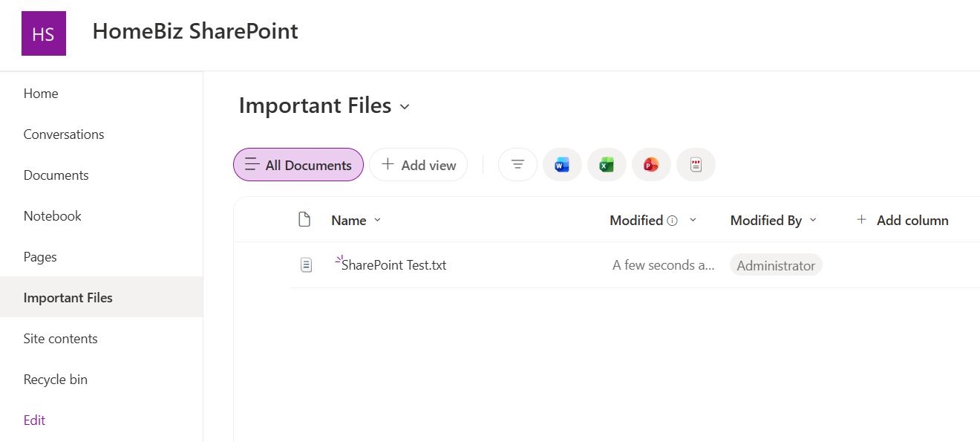Click the HS site logo tile
Screen dimensions: 980x442
point(44,33)
